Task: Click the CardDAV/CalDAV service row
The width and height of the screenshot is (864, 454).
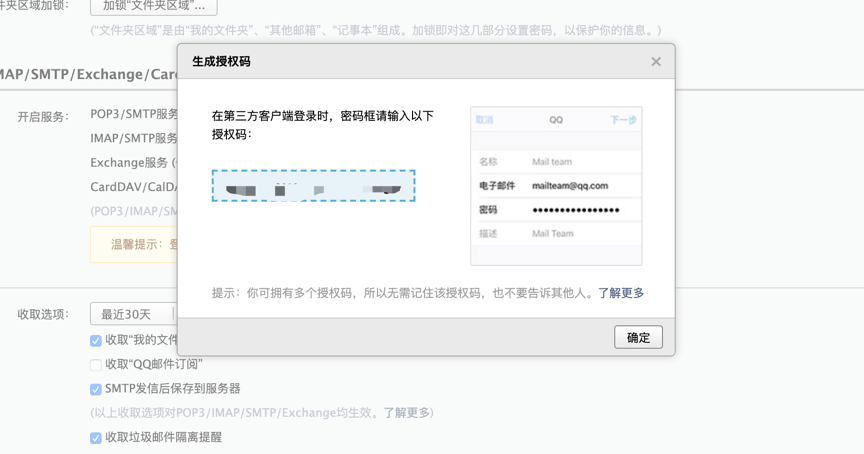Action: tap(133, 187)
